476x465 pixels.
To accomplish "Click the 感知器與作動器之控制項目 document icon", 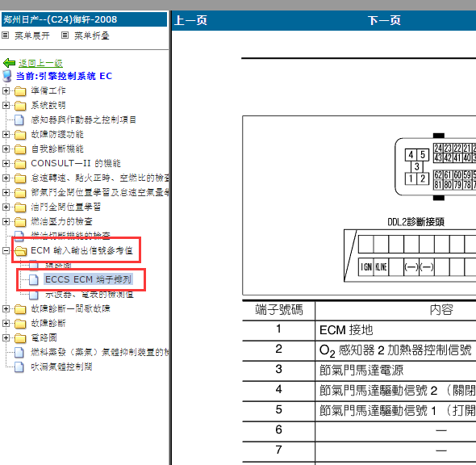I will [19, 119].
